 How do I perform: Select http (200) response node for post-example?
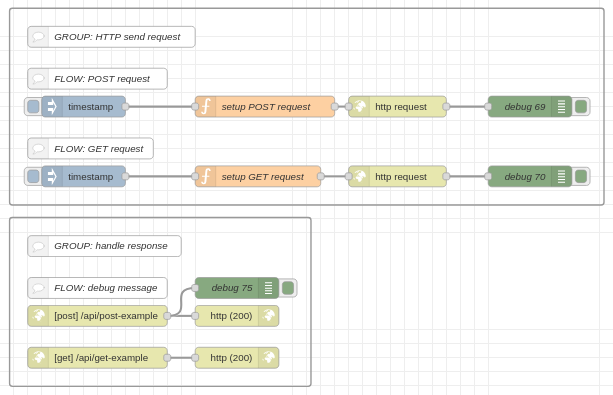click(237, 316)
